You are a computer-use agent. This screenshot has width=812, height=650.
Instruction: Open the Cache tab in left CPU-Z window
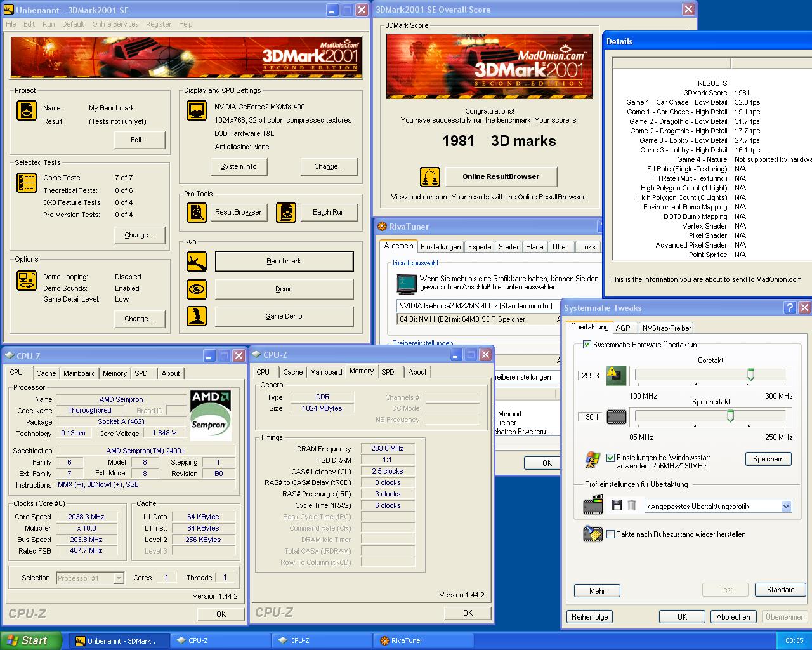click(x=46, y=373)
